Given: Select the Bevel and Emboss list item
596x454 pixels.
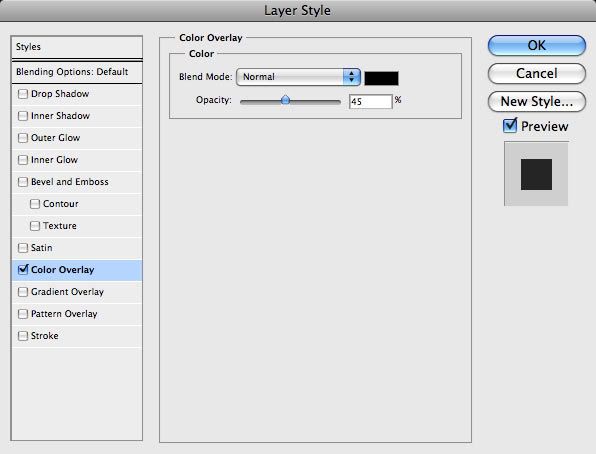Looking at the screenshot, I should (x=77, y=182).
